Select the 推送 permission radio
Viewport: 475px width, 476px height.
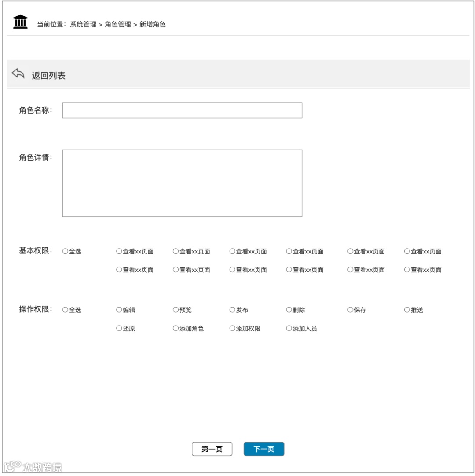pos(407,310)
